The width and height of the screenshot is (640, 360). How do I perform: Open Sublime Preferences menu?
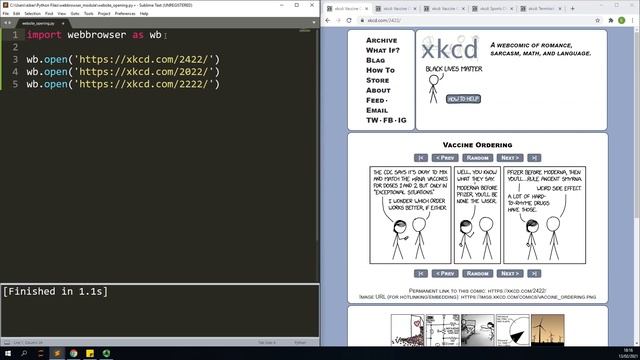[125, 13]
